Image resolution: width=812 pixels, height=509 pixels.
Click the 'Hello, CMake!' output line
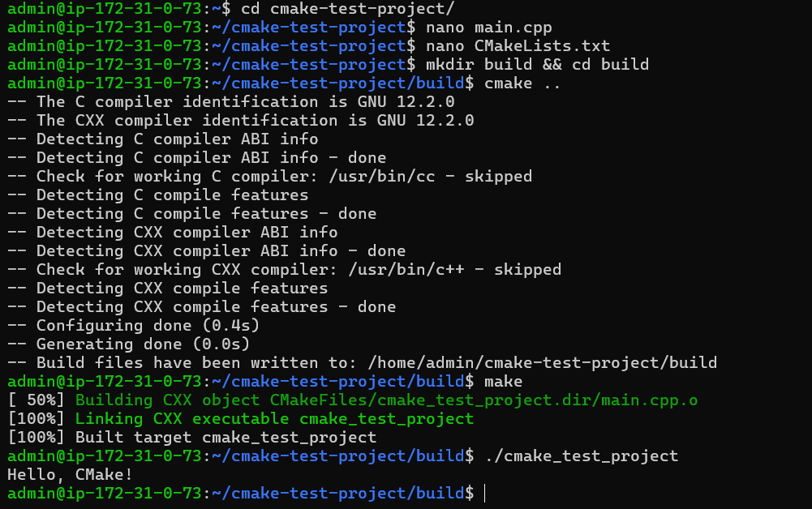coord(70,475)
